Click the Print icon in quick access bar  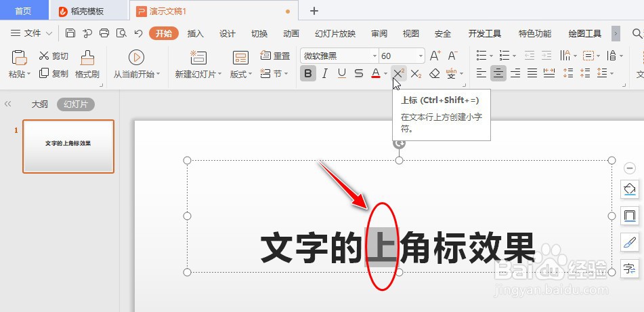click(x=104, y=33)
